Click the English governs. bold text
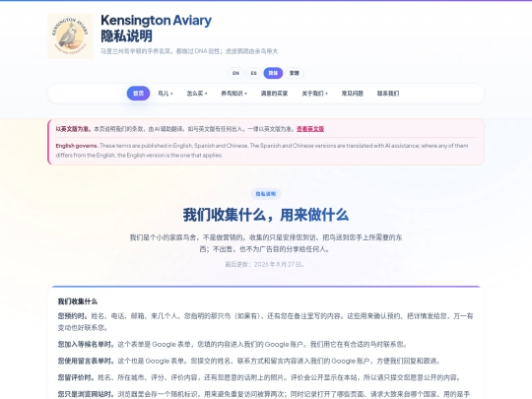This screenshot has width=532, height=399. point(77,146)
